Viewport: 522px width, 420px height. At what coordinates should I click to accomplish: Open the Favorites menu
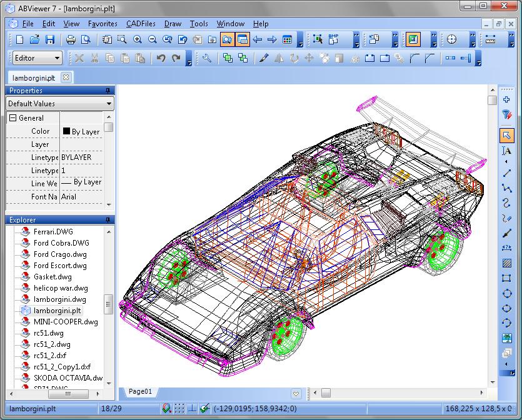pyautogui.click(x=103, y=24)
